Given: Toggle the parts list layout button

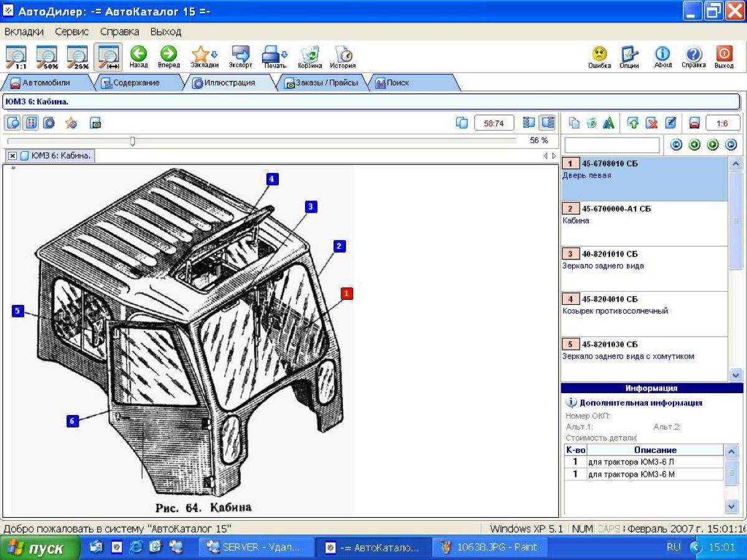Looking at the screenshot, I should pyautogui.click(x=530, y=123).
